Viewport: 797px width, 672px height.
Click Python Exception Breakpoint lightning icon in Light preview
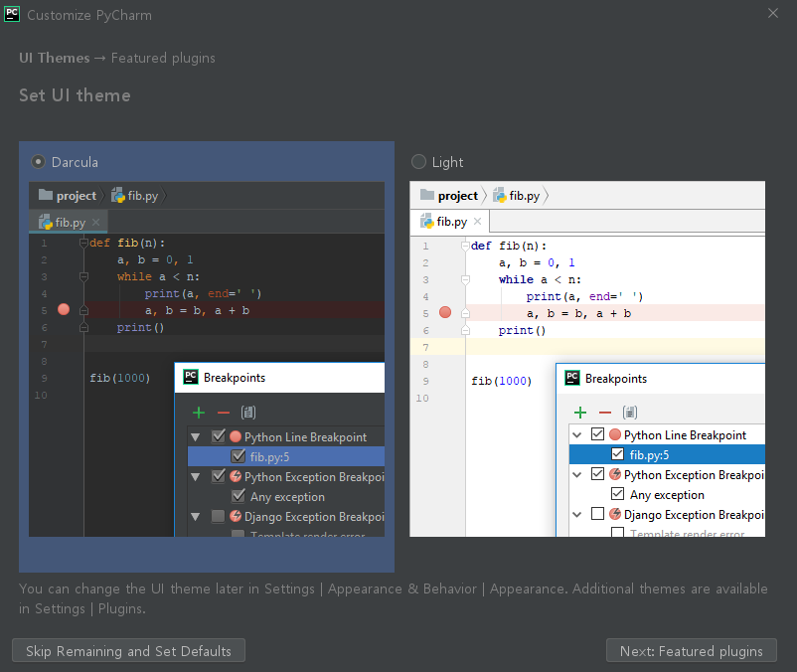615,474
